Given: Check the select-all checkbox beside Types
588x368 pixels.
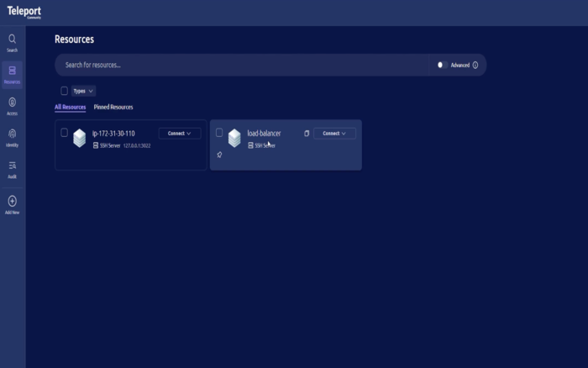Looking at the screenshot, I should tap(64, 91).
